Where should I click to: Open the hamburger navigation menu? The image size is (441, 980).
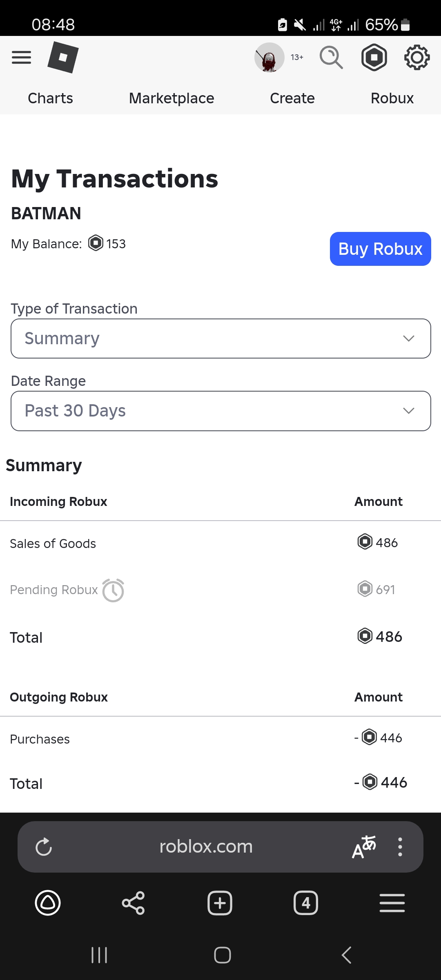click(x=21, y=57)
